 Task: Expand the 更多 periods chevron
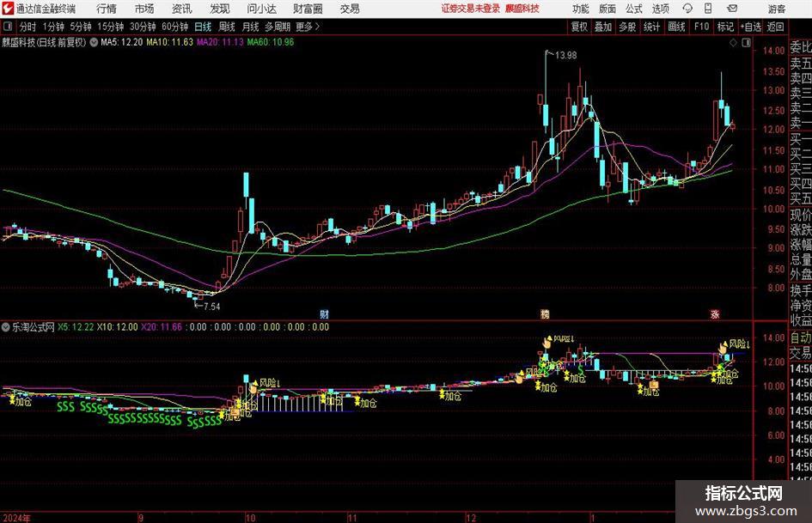tap(317, 27)
